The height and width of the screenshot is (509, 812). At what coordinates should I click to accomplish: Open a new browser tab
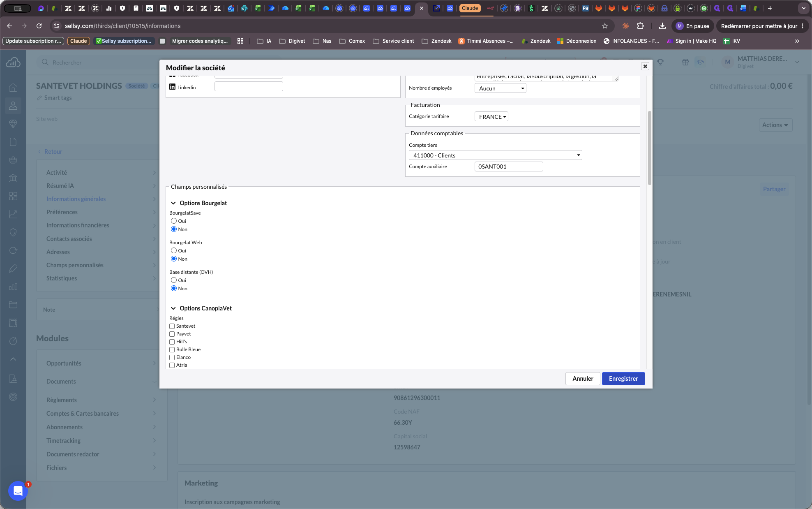[x=770, y=8]
